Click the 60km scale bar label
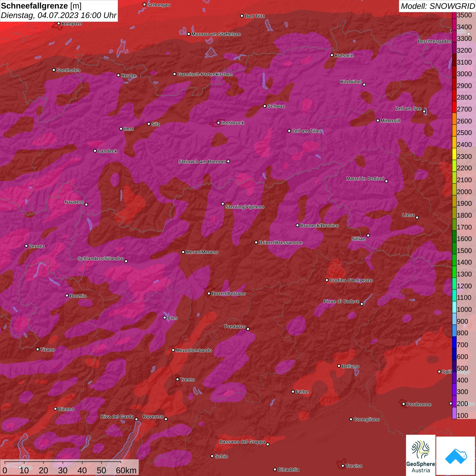Screen dimensions: 476x476 [126, 470]
